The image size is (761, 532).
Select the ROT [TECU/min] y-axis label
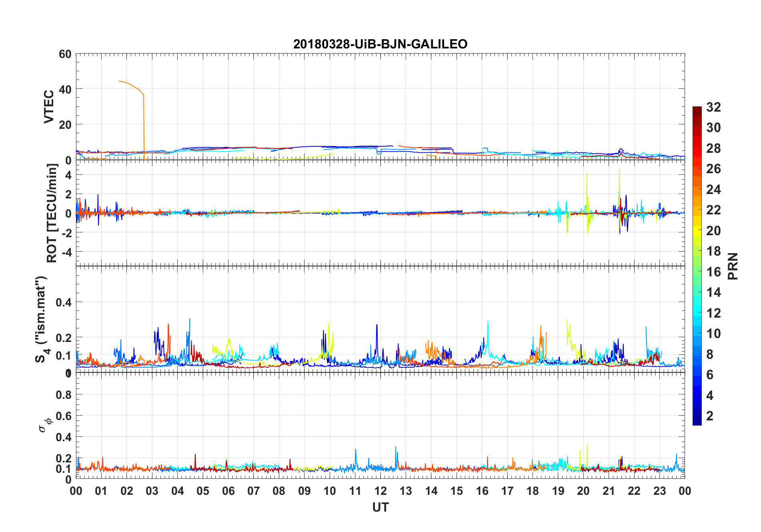(52, 213)
